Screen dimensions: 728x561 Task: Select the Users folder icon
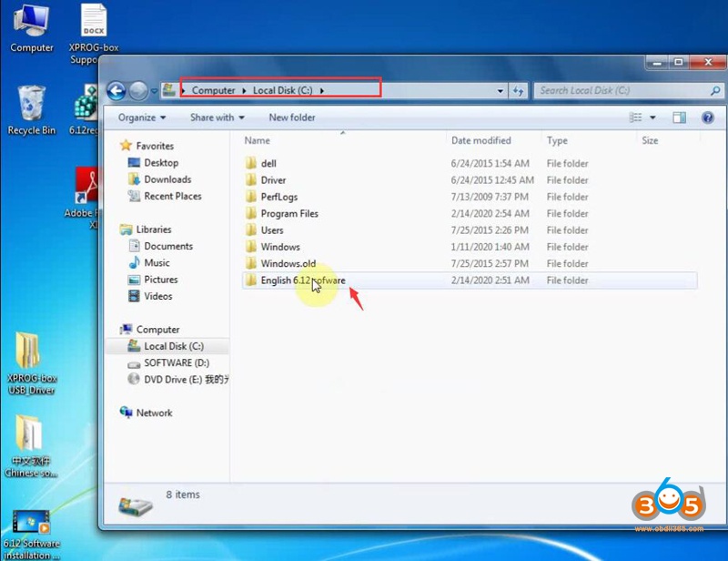pyautogui.click(x=251, y=230)
